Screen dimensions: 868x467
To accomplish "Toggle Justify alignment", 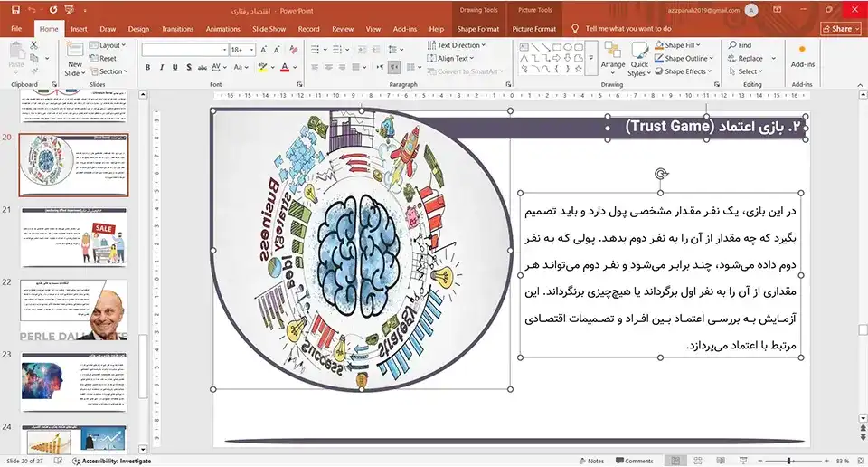I will (x=356, y=68).
